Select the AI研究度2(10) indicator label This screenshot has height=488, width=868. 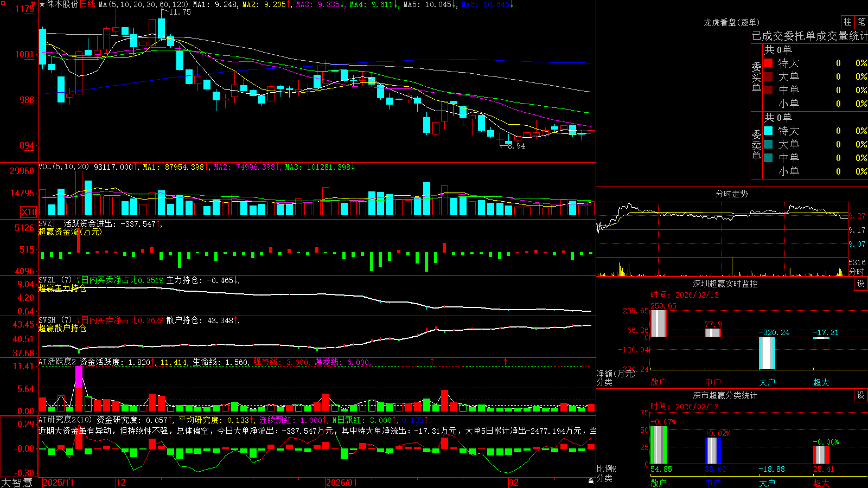pos(66,420)
